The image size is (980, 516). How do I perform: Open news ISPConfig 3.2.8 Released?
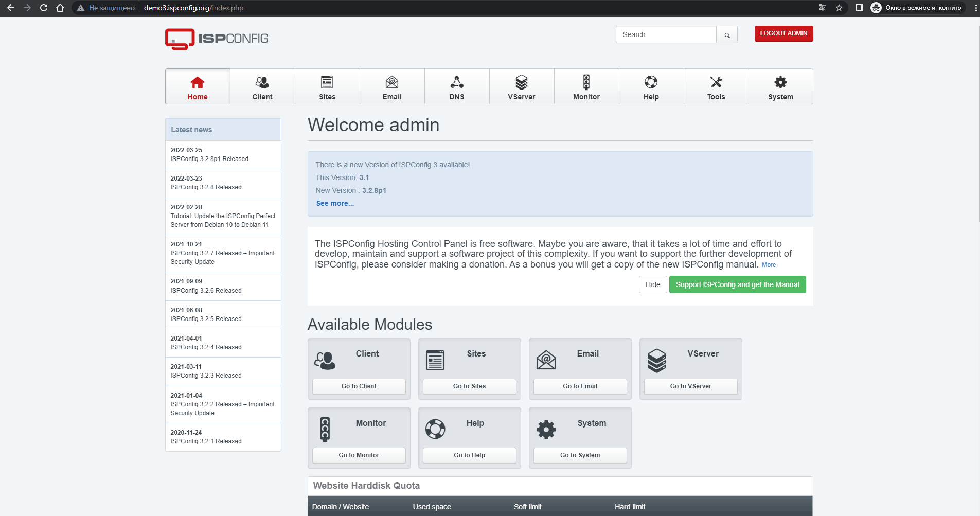click(223, 183)
